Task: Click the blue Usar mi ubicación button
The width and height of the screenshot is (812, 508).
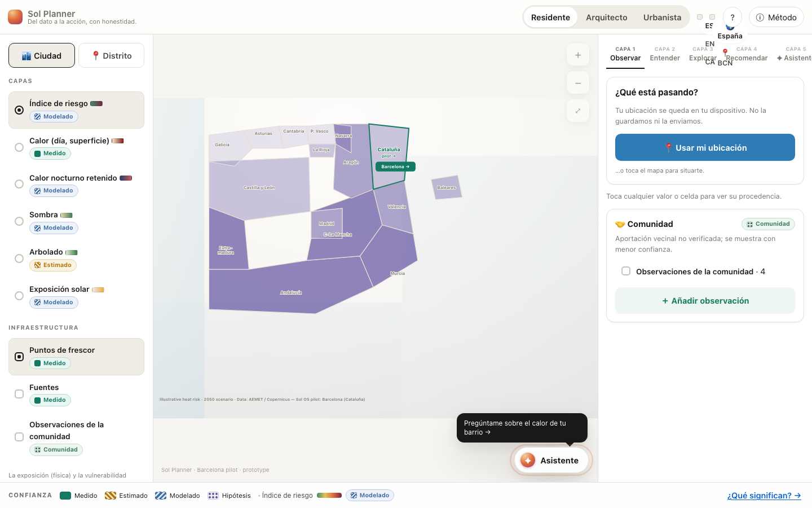Action: tap(705, 147)
